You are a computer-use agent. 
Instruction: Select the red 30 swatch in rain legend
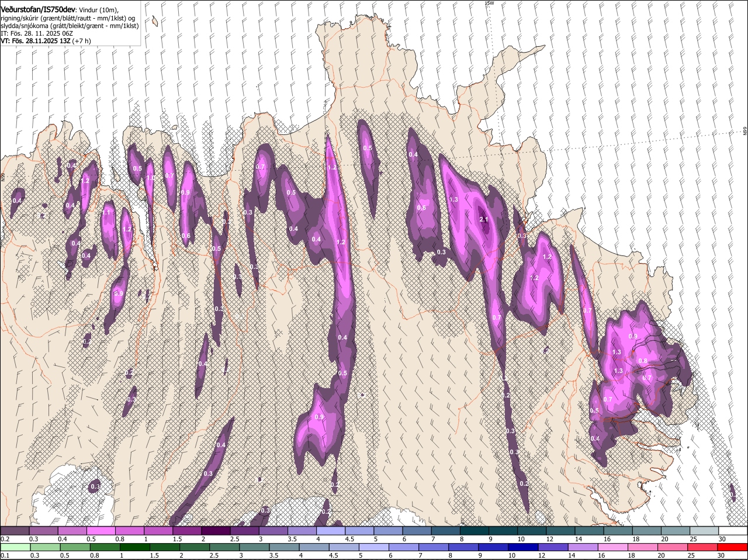point(733,547)
